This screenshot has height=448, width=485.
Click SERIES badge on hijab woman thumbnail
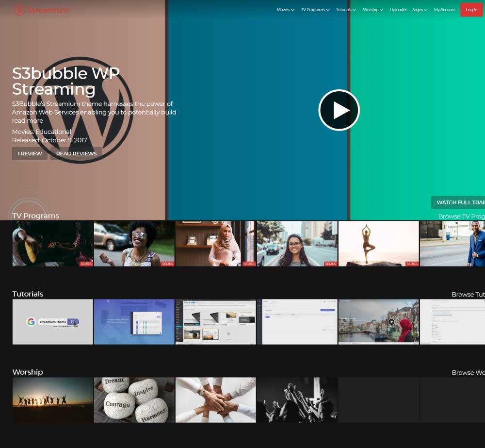tap(249, 264)
